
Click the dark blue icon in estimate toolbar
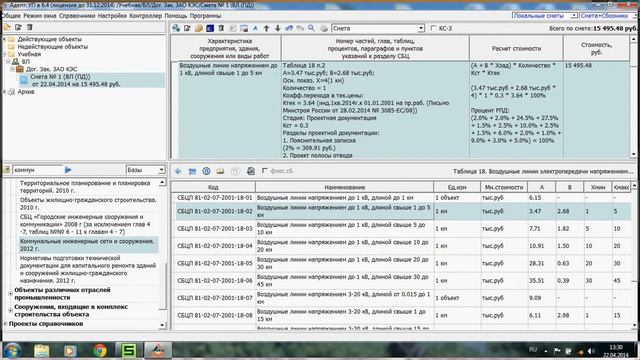(x=210, y=28)
